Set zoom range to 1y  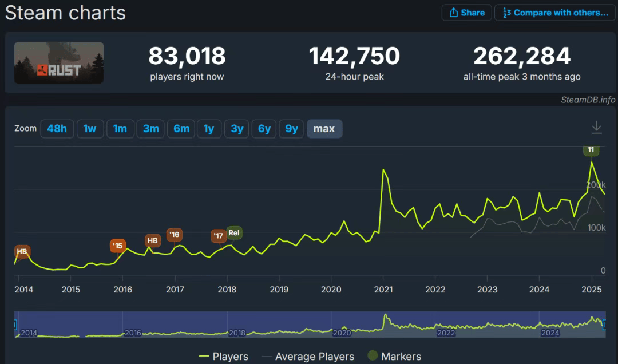(x=208, y=129)
